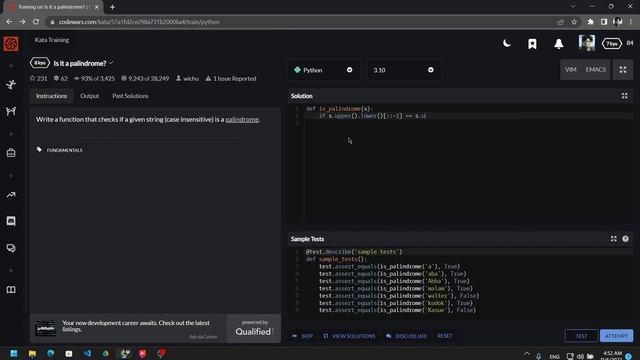The height and width of the screenshot is (360, 640).
Task: Open the chat sidebar icon
Action: click(x=11, y=221)
